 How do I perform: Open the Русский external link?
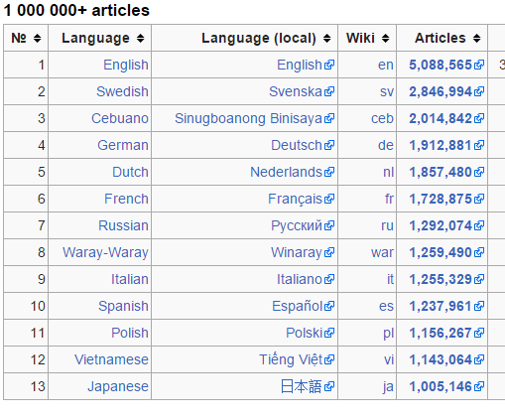point(297,225)
